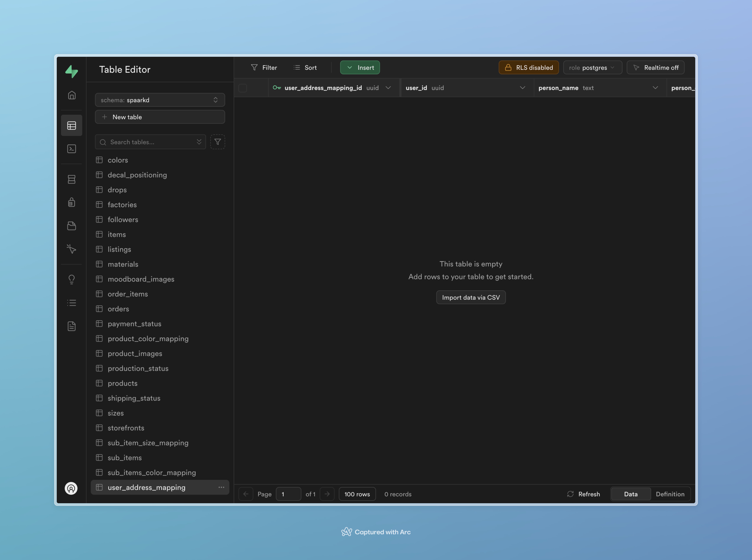The width and height of the screenshot is (752, 560).
Task: Click the RLS disabled badge
Action: [x=529, y=67]
